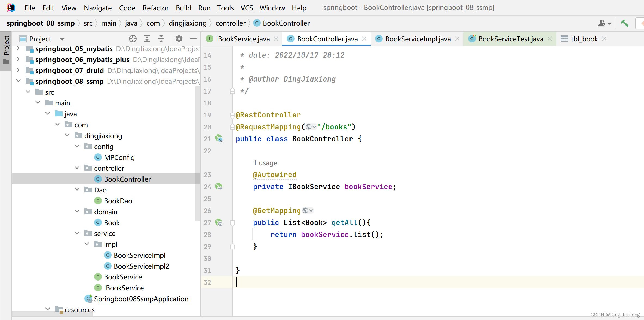Click the Select Opened File locate icon
This screenshot has height=320, width=644.
[133, 39]
